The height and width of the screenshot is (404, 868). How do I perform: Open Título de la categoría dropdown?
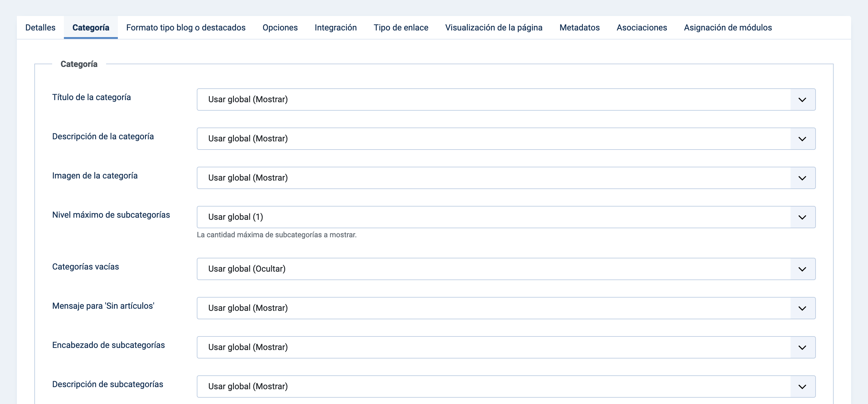506,99
